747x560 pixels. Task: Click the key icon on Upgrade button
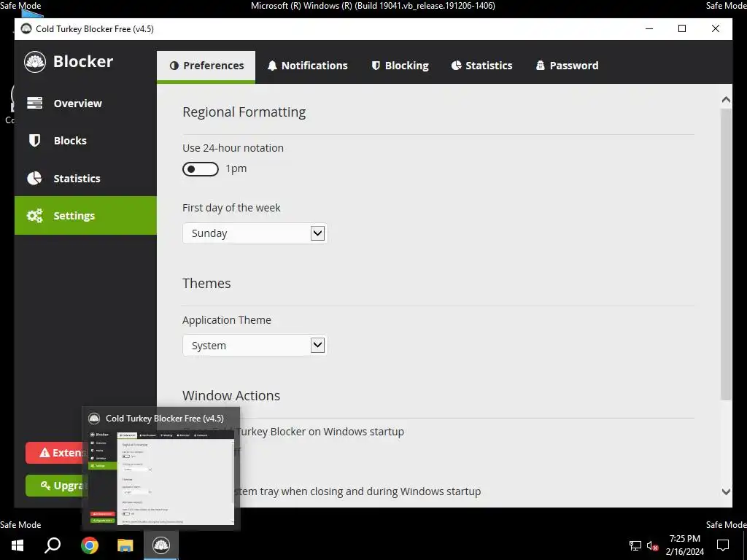[x=45, y=485]
